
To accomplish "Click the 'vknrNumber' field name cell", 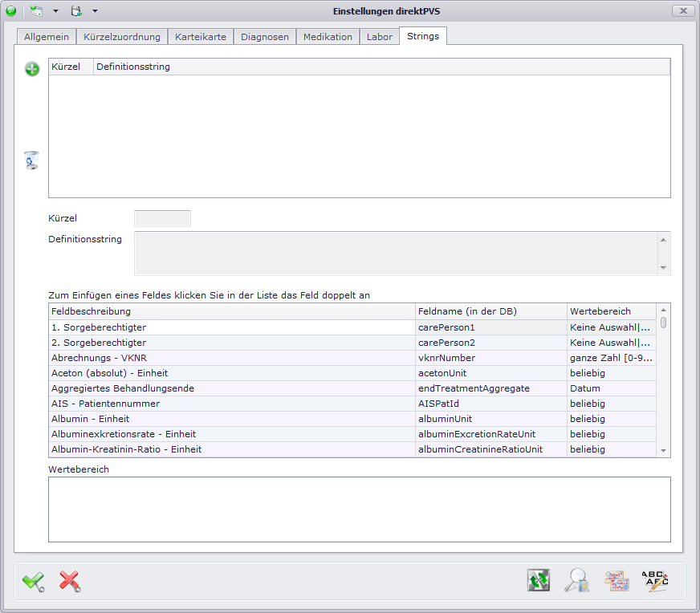I will point(491,358).
